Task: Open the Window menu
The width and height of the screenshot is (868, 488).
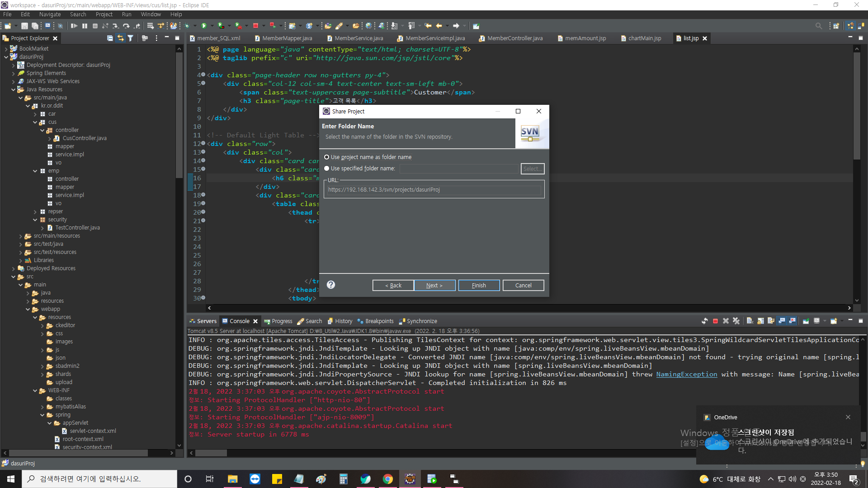Action: [151, 14]
